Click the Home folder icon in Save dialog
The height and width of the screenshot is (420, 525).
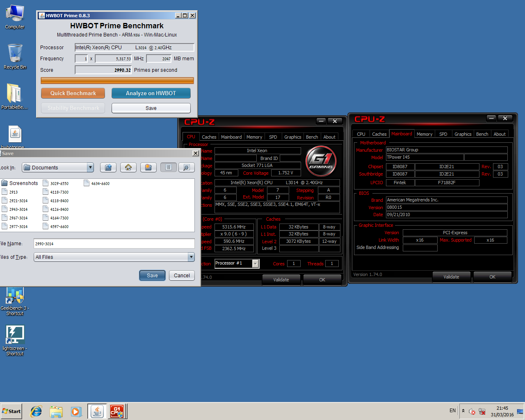tap(128, 167)
